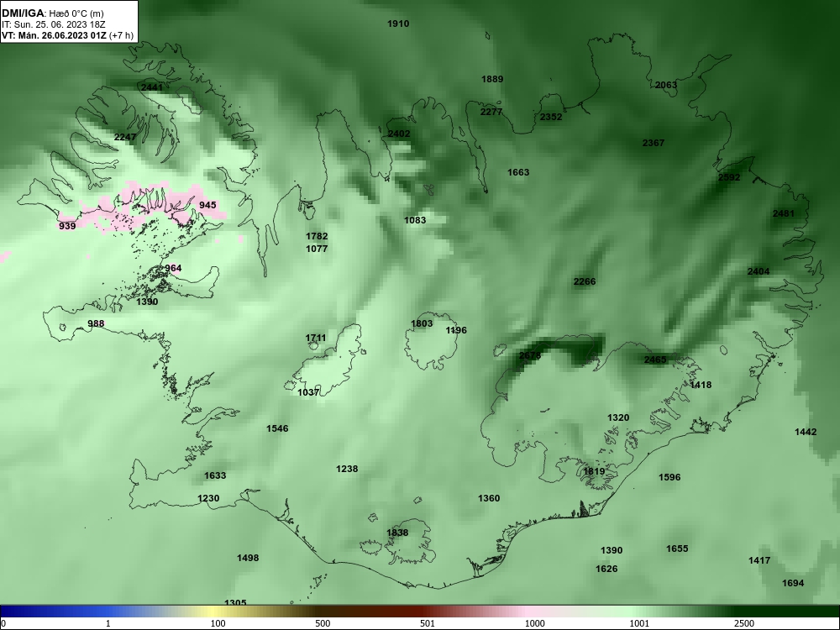Select the 501 legend label
This screenshot has height=630, width=840.
pyautogui.click(x=427, y=624)
